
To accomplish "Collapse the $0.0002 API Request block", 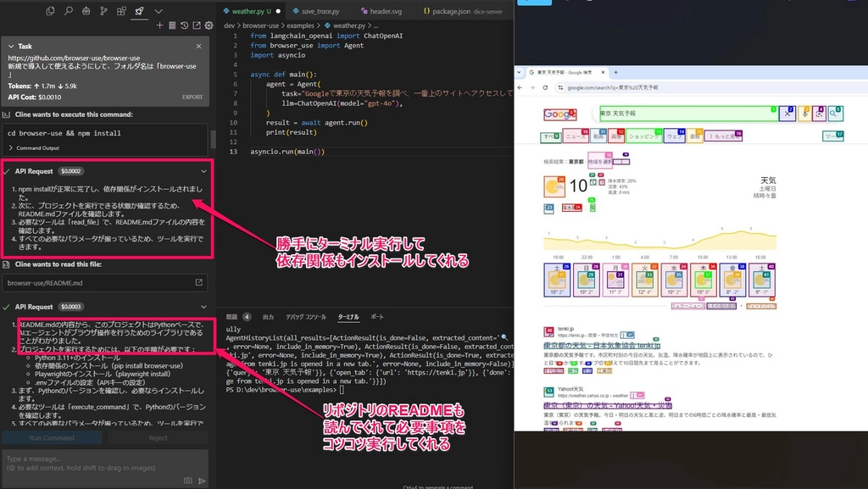I will pyautogui.click(x=203, y=171).
